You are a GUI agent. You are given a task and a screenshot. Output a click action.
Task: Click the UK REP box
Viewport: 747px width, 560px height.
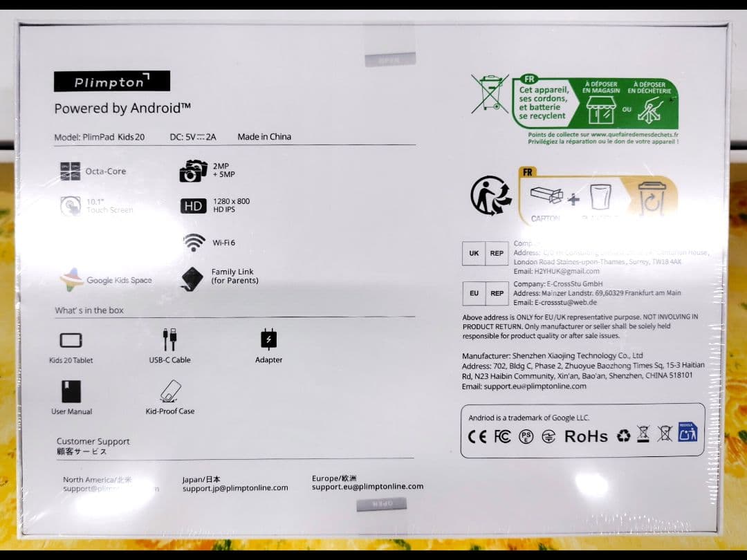[x=486, y=253]
